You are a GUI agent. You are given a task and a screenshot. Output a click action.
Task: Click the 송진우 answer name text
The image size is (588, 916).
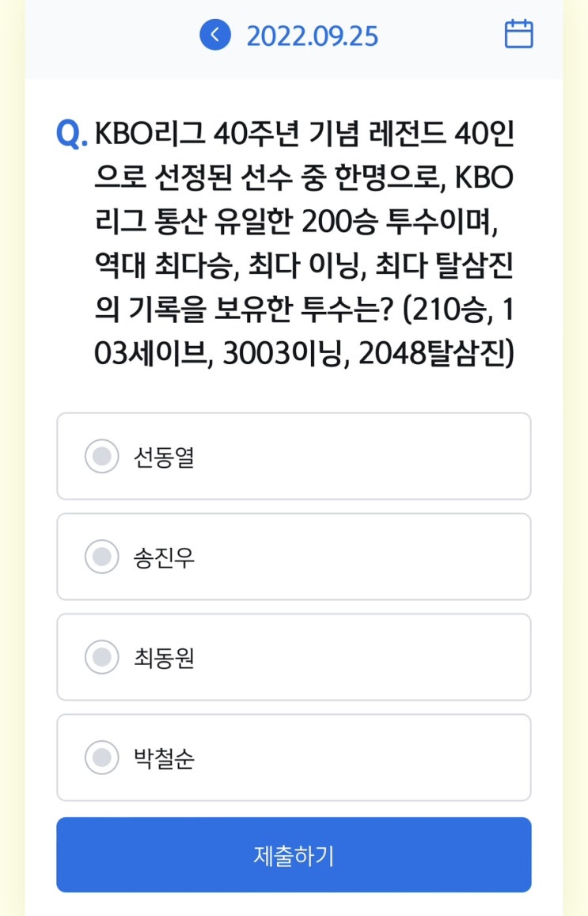tap(164, 557)
